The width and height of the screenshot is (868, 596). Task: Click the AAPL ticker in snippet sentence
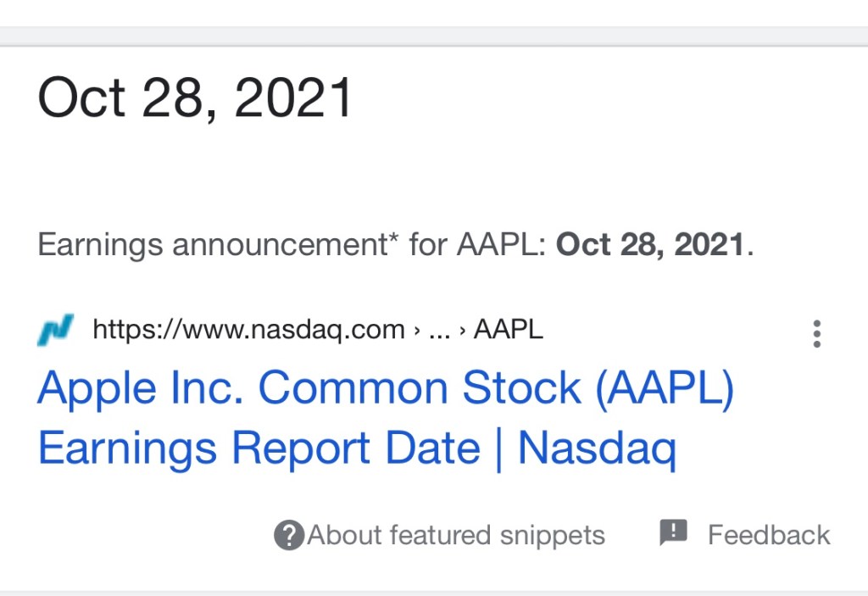[x=495, y=245]
